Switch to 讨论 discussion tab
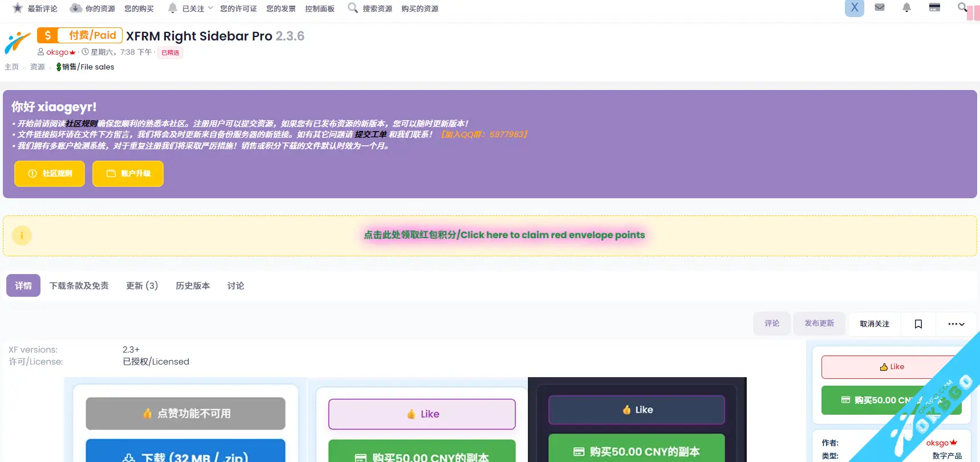The width and height of the screenshot is (980, 462). point(235,285)
